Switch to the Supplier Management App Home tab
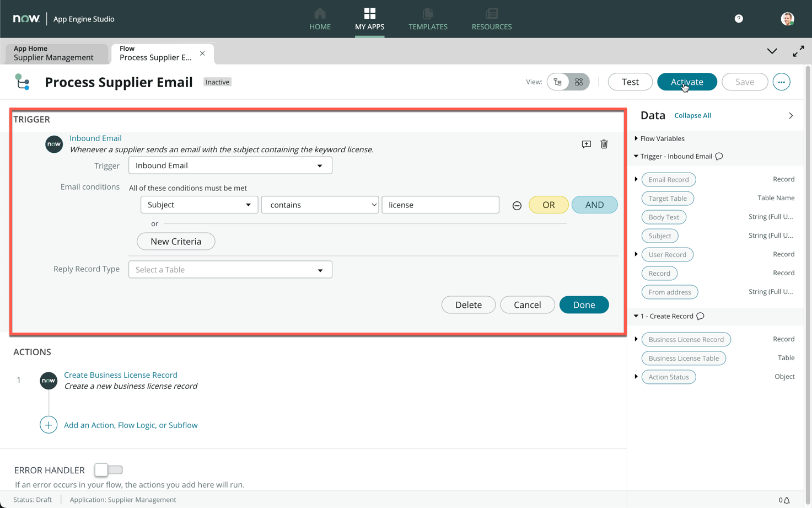812x508 pixels. [x=53, y=53]
